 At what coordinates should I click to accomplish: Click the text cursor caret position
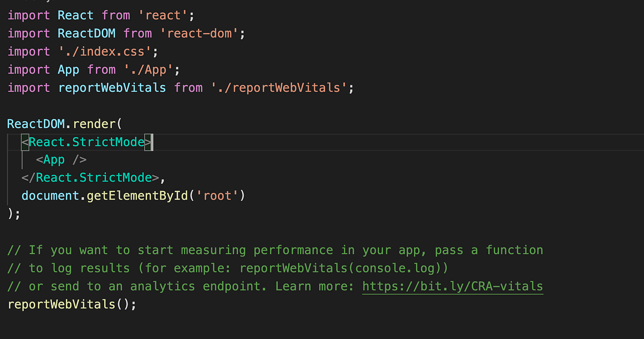point(152,142)
